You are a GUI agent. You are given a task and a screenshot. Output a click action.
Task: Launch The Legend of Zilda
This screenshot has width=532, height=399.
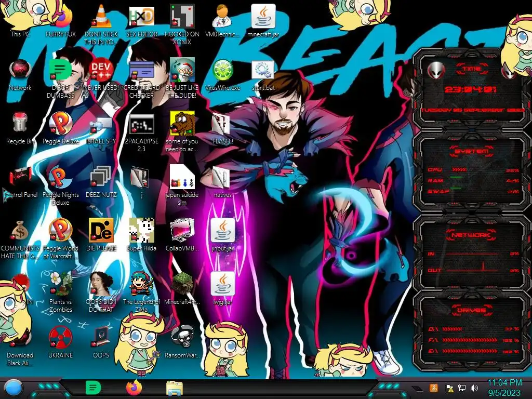(x=142, y=292)
